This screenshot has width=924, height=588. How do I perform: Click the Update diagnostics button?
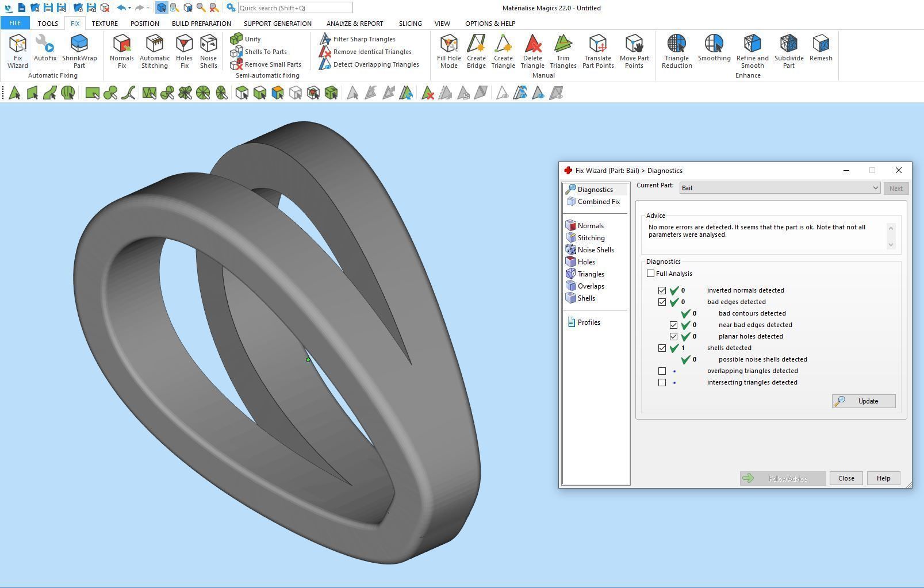click(x=864, y=401)
